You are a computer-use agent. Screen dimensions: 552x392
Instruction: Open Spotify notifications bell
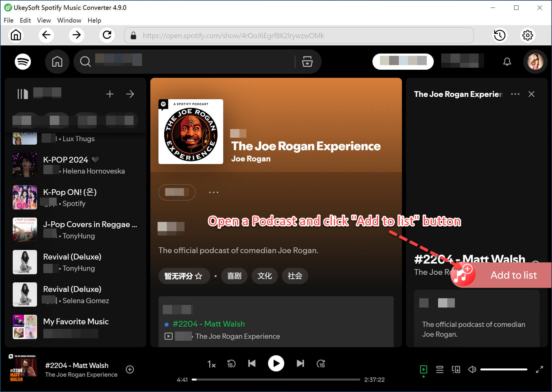coord(507,62)
